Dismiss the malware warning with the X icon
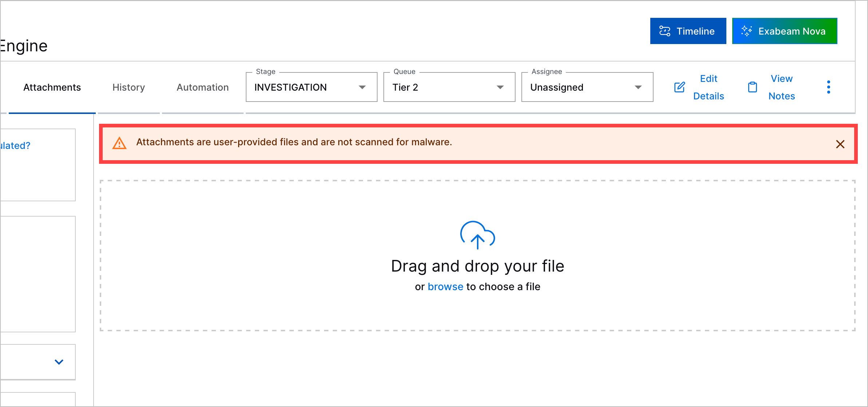Viewport: 868px width, 407px height. click(840, 144)
